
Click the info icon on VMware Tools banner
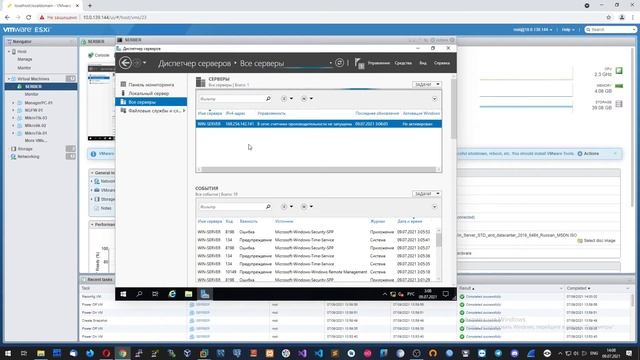point(93,154)
